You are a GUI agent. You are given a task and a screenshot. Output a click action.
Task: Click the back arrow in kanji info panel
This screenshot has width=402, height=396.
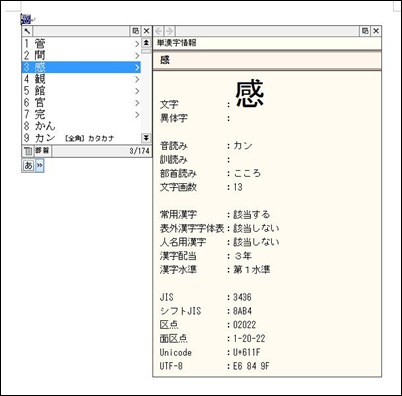pyautogui.click(x=159, y=31)
